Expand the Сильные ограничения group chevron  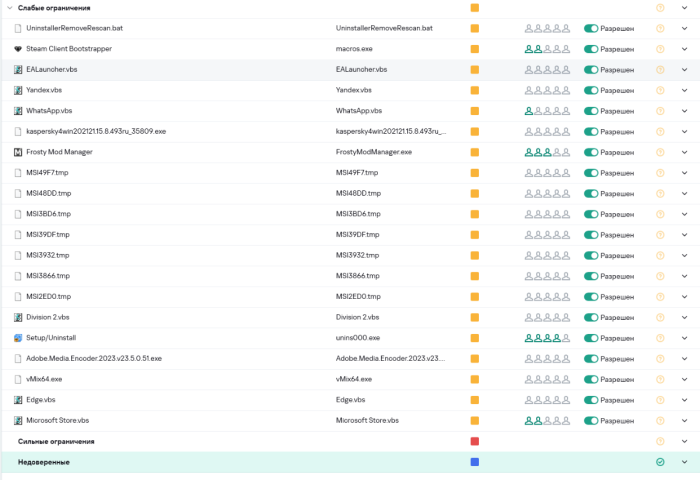click(x=685, y=441)
